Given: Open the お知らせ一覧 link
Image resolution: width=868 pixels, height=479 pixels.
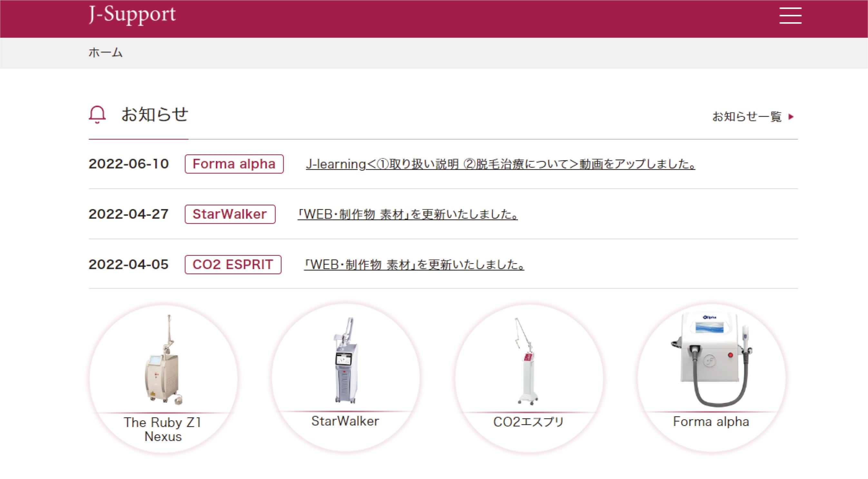Looking at the screenshot, I should tap(747, 117).
